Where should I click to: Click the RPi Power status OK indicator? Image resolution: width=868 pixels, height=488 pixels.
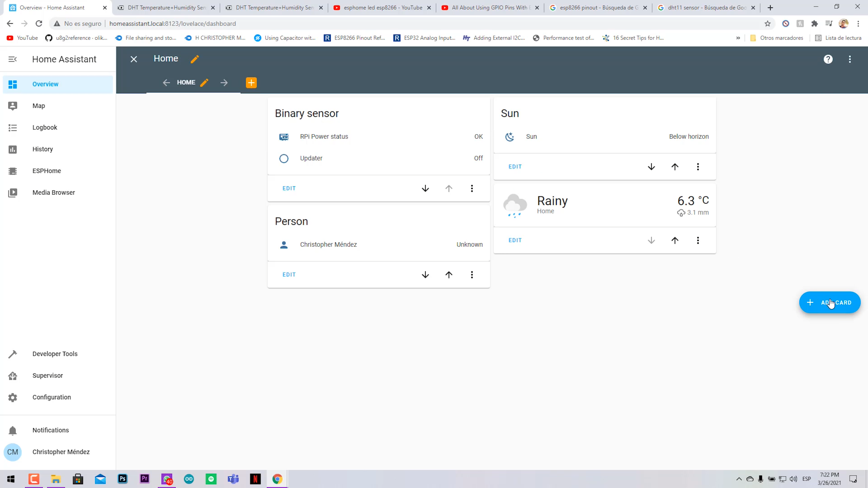point(479,136)
